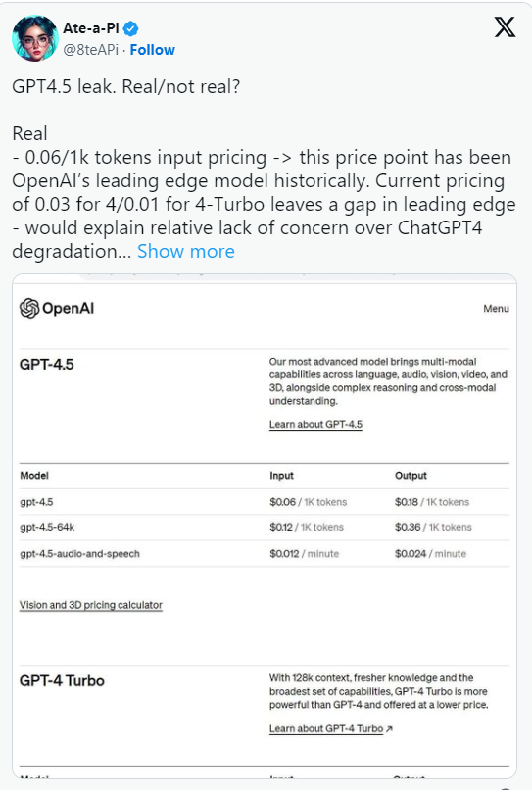Viewport: 532px width, 790px height.
Task: Click the Ate-a-Pi display name
Action: point(91,28)
